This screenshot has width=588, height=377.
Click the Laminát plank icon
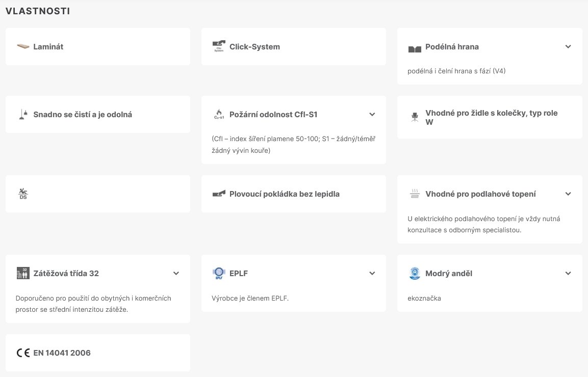23,47
